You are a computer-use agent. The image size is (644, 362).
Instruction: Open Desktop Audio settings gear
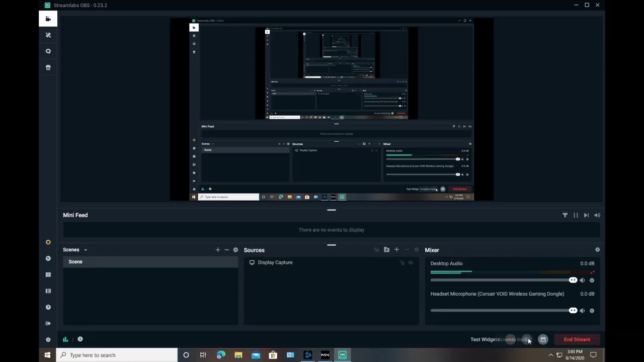592,281
